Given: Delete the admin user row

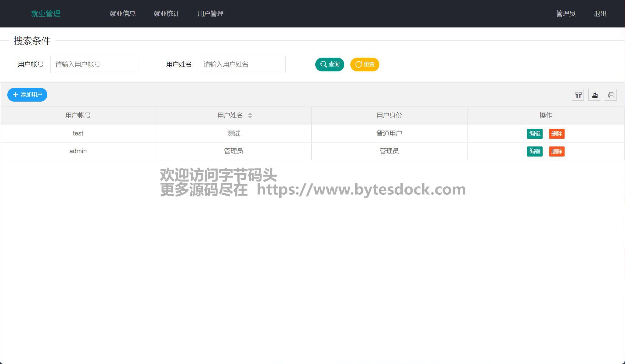Looking at the screenshot, I should [556, 151].
